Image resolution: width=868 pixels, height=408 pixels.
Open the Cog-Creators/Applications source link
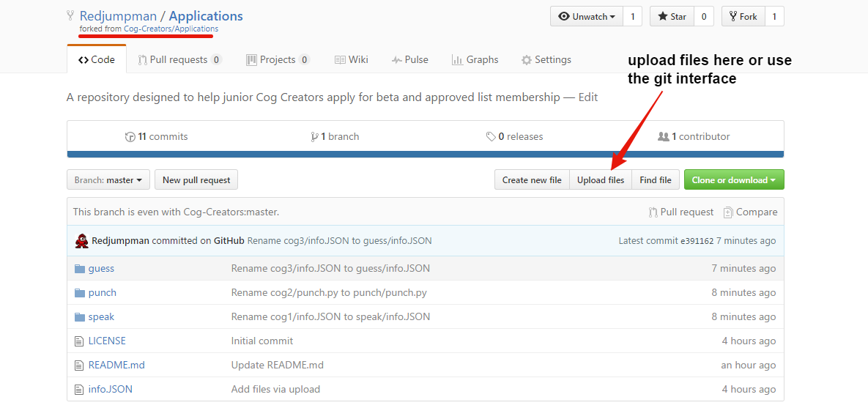tap(171, 29)
